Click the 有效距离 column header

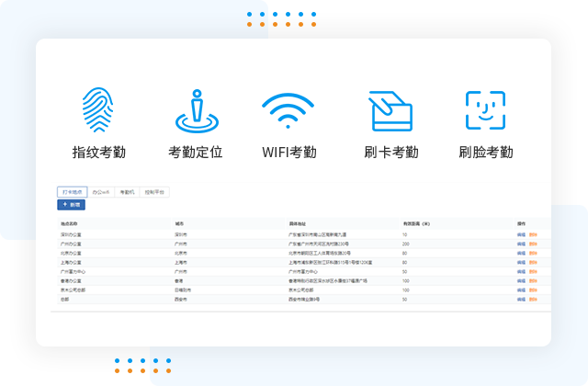click(x=417, y=223)
